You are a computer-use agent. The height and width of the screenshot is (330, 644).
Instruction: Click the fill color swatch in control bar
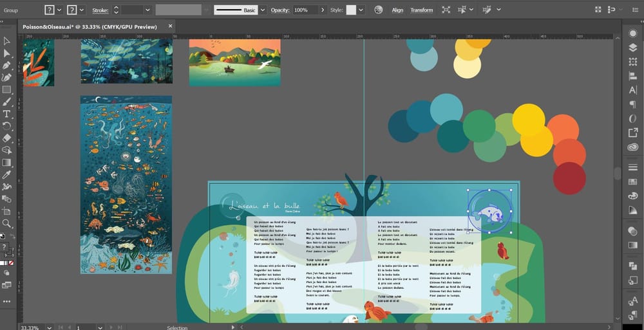click(50, 10)
